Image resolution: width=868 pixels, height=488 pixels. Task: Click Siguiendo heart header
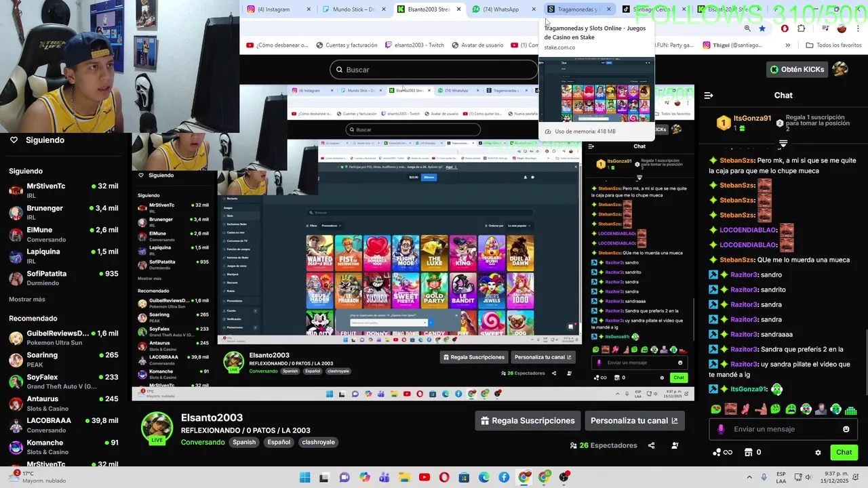[x=37, y=140]
